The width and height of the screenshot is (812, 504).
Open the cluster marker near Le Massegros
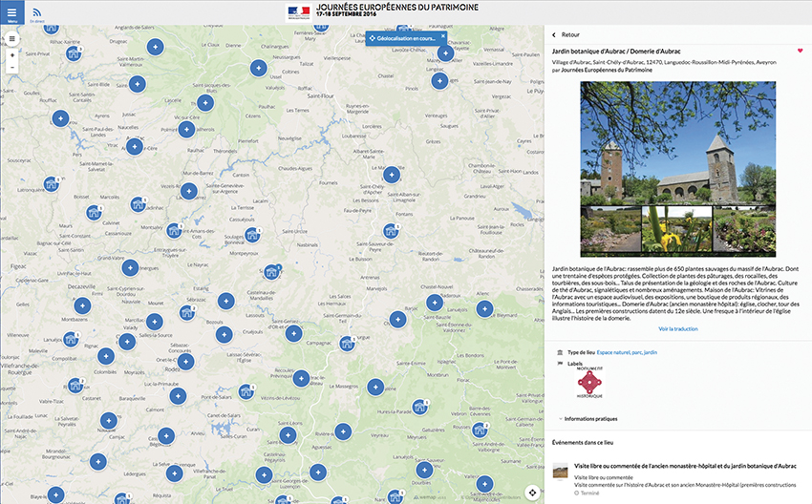(375, 387)
